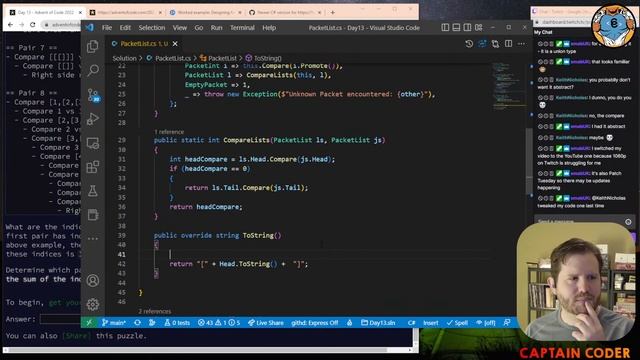Click the [Share] link in the browser
Viewport: 640px width, 360px height.
[x=76, y=336]
